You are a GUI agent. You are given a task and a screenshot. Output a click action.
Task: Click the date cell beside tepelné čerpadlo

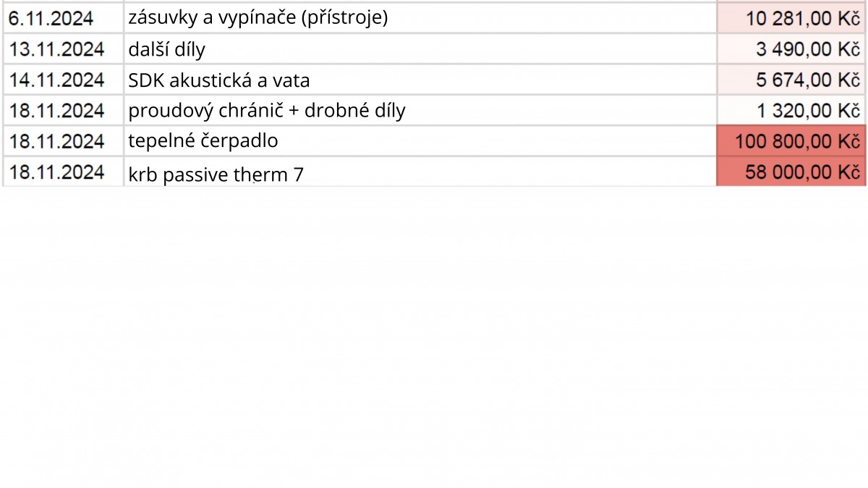tap(64, 140)
